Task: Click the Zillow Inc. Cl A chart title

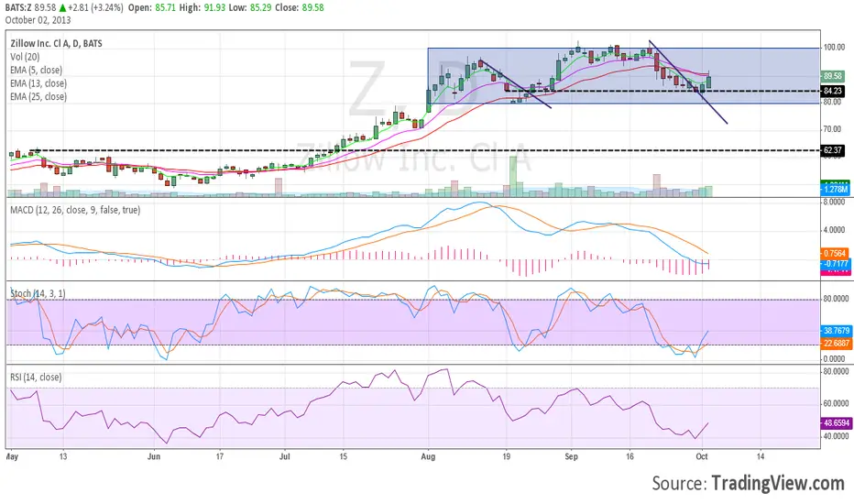Action: coord(56,43)
